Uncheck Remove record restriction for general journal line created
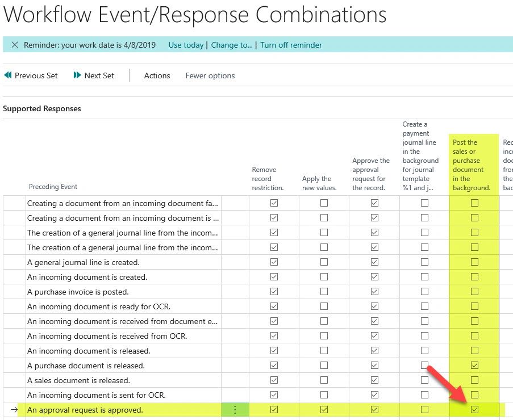Screen dimensions: 513x420 coord(274,262)
